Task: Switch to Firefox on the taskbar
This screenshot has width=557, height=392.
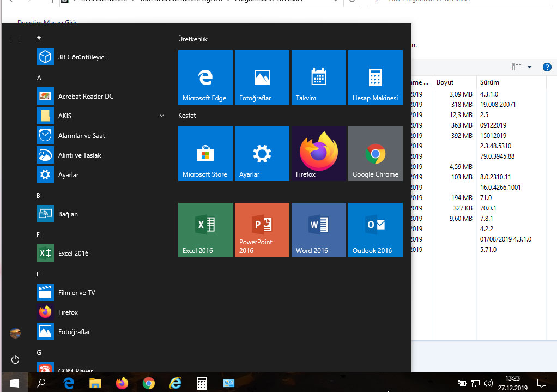Action: point(122,383)
